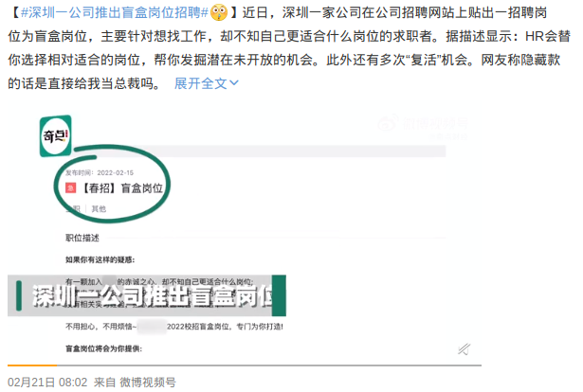This screenshot has height=392, width=583.
Task: Click the surprised emoji after the hashtag
Action: pos(219,12)
